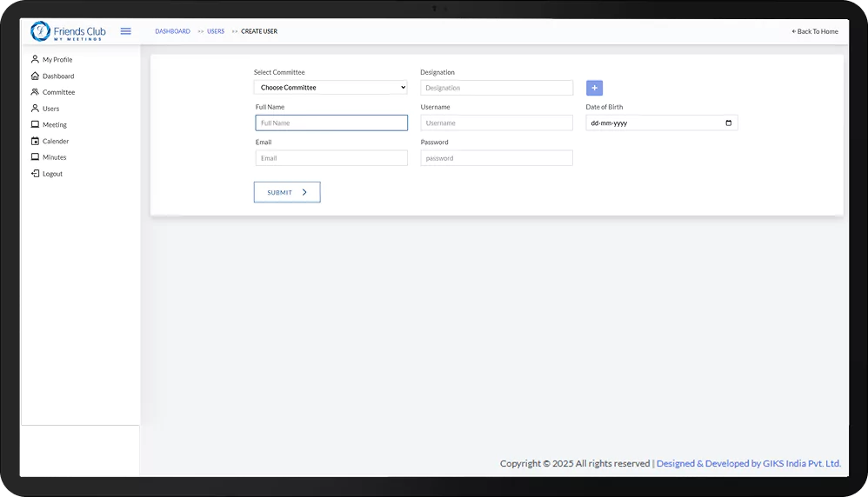
Task: Open the Choose Committee dropdown
Action: point(331,88)
